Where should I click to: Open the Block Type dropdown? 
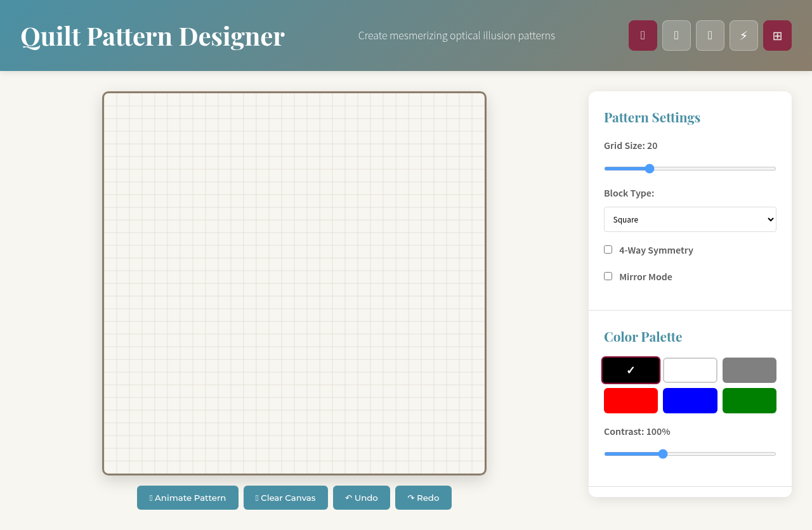pos(690,219)
